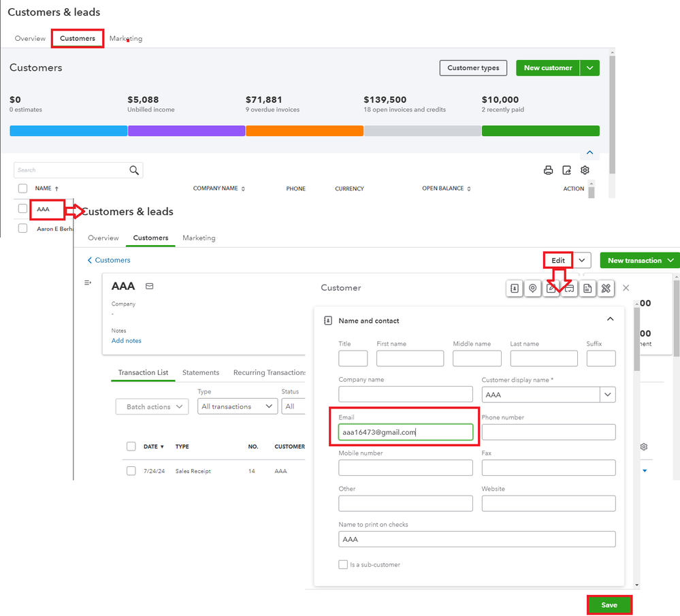Open the Marketing tab in top window

(126, 39)
